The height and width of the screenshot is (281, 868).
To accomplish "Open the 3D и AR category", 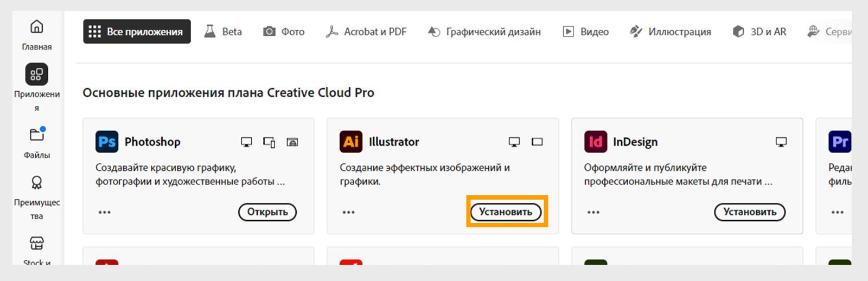I will pos(759,31).
